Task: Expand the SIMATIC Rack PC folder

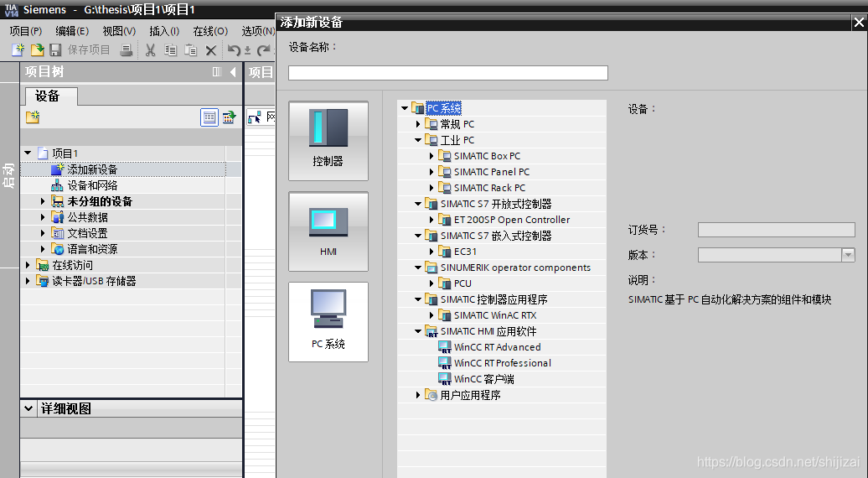Action: click(431, 188)
